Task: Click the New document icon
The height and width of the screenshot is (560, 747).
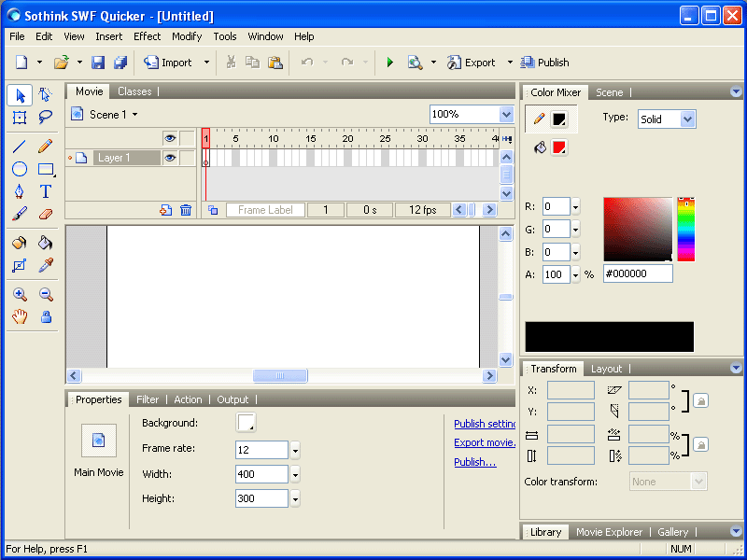Action: (x=21, y=63)
